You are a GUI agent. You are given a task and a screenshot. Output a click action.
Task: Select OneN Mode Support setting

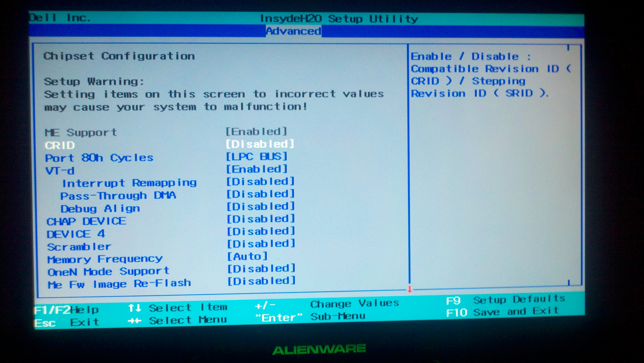109,272
